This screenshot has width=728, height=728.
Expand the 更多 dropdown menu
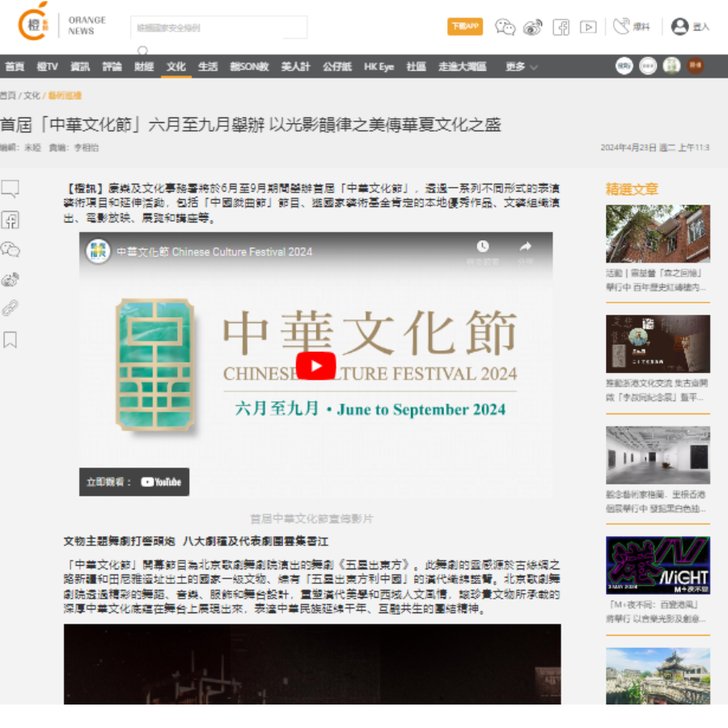[x=521, y=67]
